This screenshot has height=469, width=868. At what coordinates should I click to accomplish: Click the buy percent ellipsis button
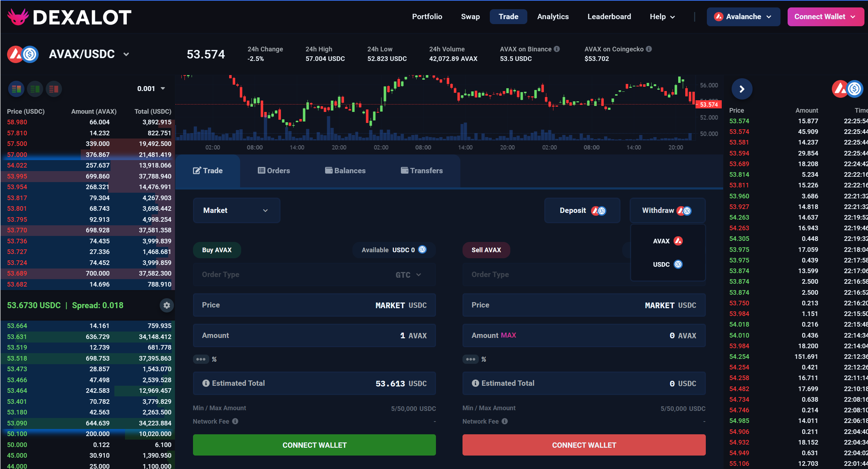(x=201, y=359)
